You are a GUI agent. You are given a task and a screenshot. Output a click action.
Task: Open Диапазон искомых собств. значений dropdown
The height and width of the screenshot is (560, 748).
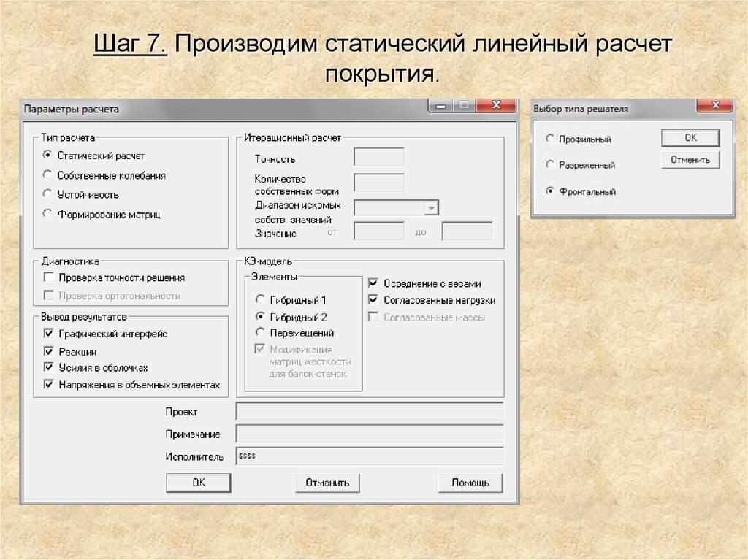431,208
